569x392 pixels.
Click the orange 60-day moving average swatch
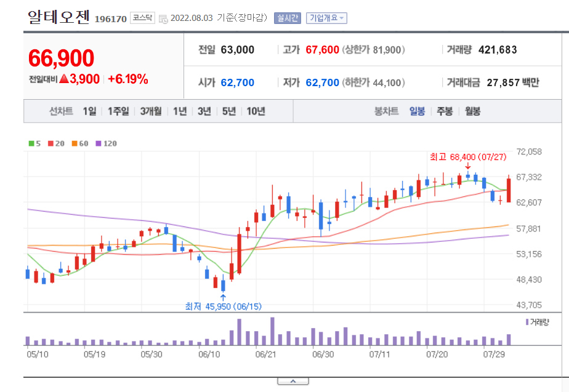point(75,143)
